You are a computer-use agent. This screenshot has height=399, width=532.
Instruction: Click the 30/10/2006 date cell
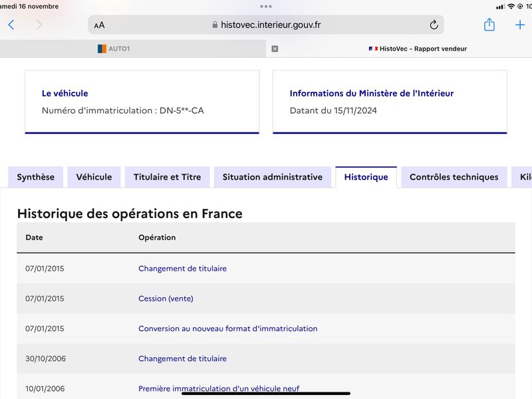[45, 358]
